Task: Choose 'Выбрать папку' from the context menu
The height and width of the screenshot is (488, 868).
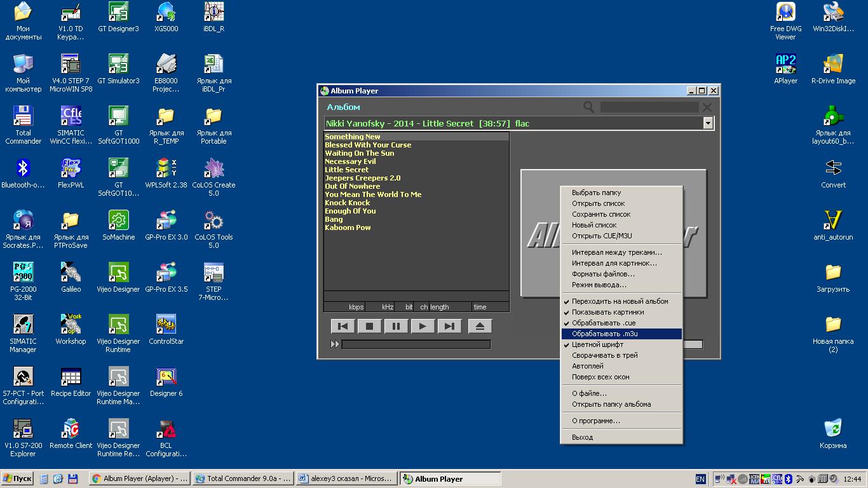Action: 621,193
